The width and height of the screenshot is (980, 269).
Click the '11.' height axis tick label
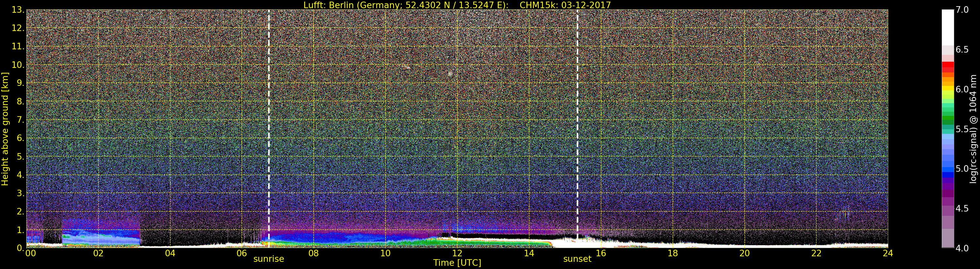(18, 46)
